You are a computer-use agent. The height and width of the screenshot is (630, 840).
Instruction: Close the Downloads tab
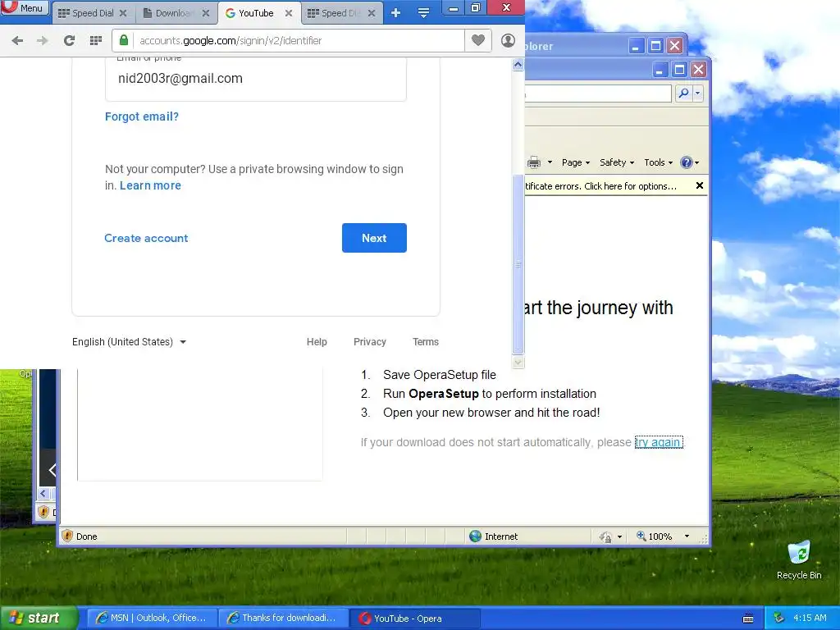click(x=206, y=13)
